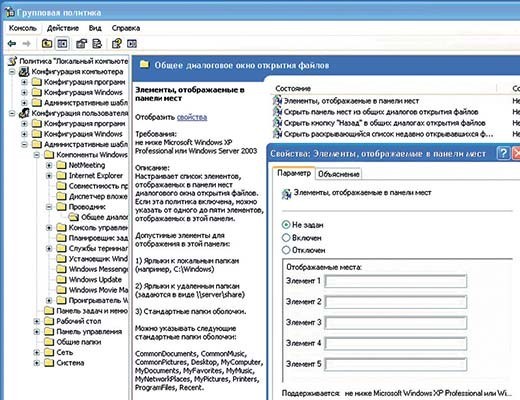Image resolution: width=520 pixels, height=400 pixels.
Task: Select policy "Скрыть панель мест из общих диалогов"
Action: click(381, 112)
